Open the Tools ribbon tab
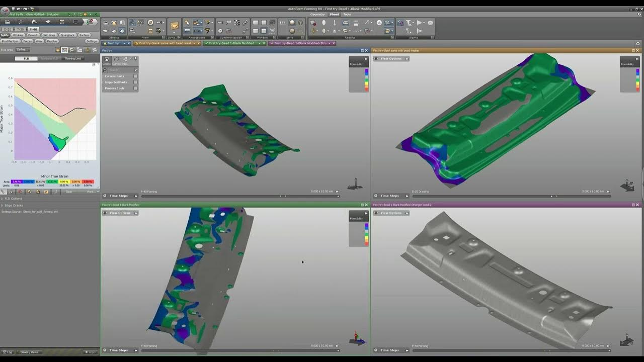Viewport: 644px width, 362px height. [x=347, y=14]
